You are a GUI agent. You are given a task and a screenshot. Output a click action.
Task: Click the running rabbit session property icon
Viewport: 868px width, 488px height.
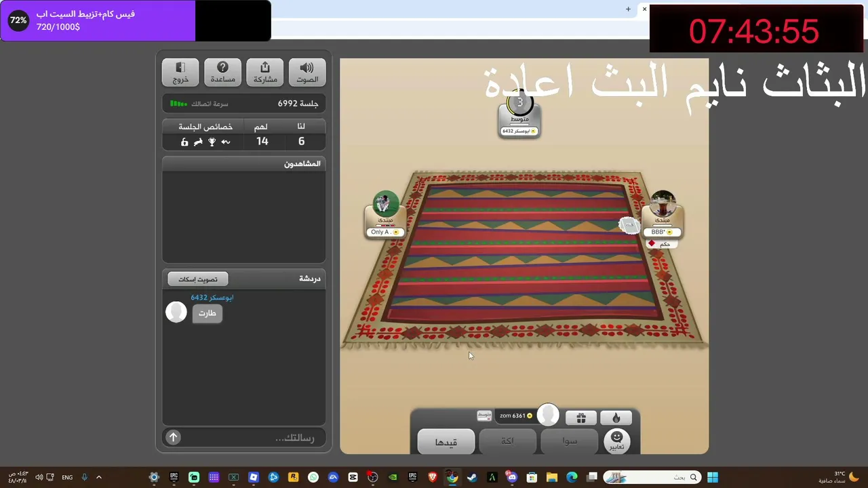pyautogui.click(x=198, y=142)
